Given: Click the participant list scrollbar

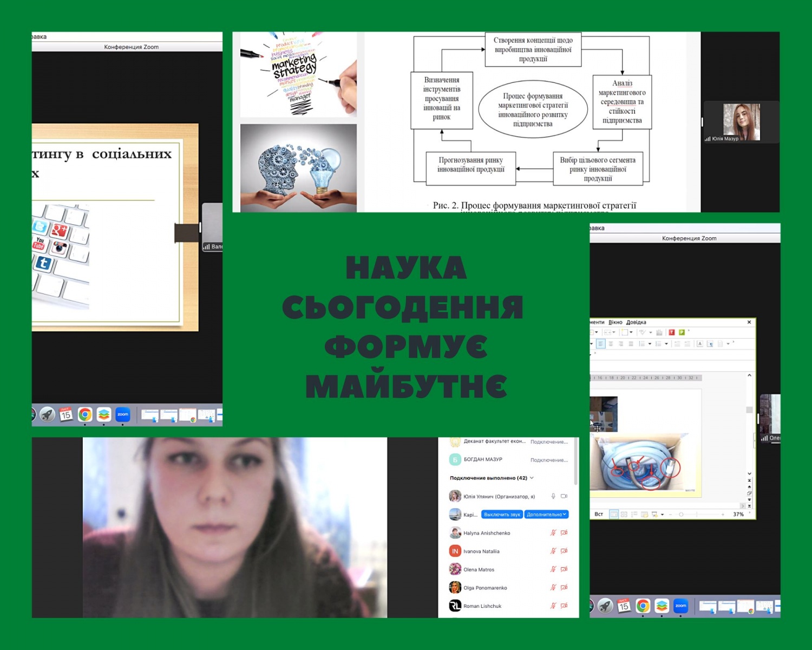Looking at the screenshot, I should (x=575, y=461).
